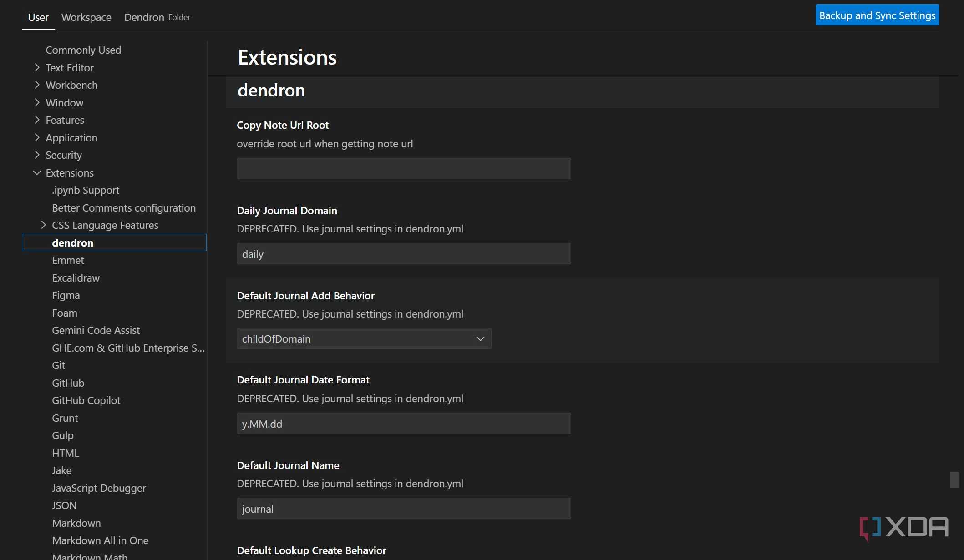The image size is (964, 560).
Task: Click the Default Journal Add Behavior title
Action: point(305,296)
